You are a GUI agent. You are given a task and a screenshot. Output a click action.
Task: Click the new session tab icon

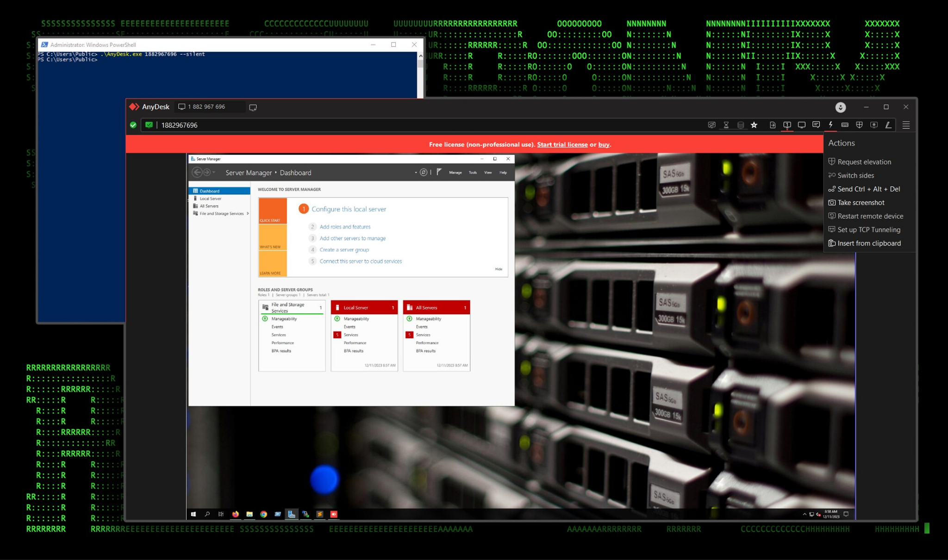tap(253, 107)
